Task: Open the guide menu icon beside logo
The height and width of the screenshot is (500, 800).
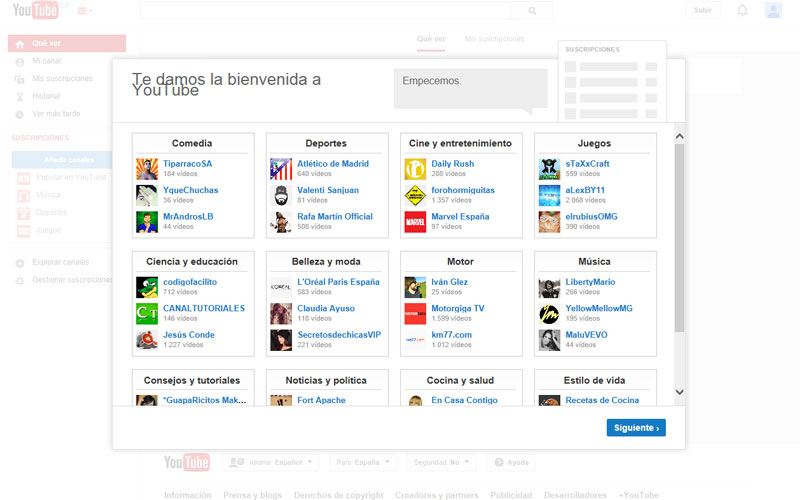Action: pyautogui.click(x=84, y=11)
